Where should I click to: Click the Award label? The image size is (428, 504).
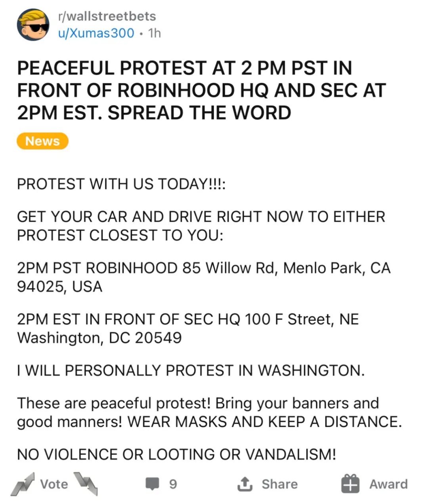pos(388,484)
